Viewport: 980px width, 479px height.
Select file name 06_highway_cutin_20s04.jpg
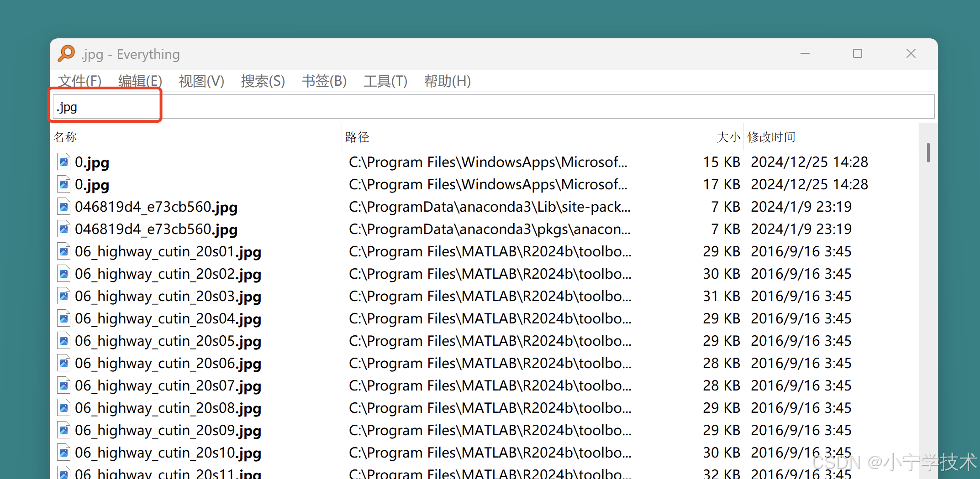168,319
